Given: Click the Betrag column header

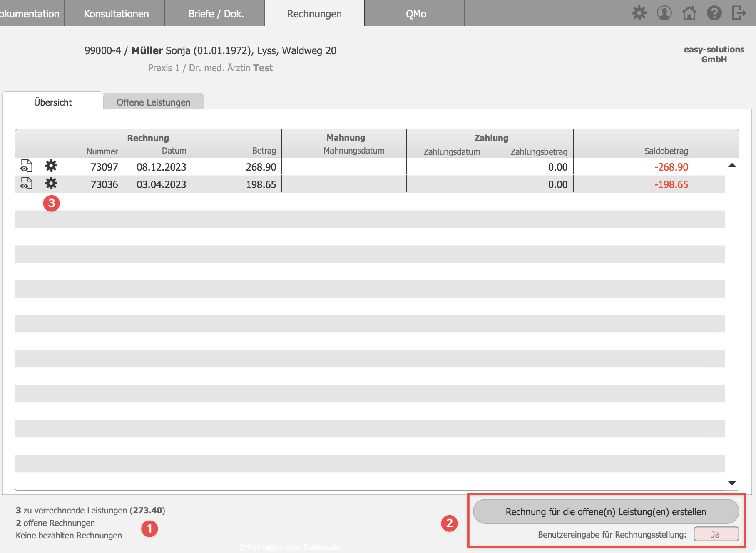Looking at the screenshot, I should (x=264, y=151).
